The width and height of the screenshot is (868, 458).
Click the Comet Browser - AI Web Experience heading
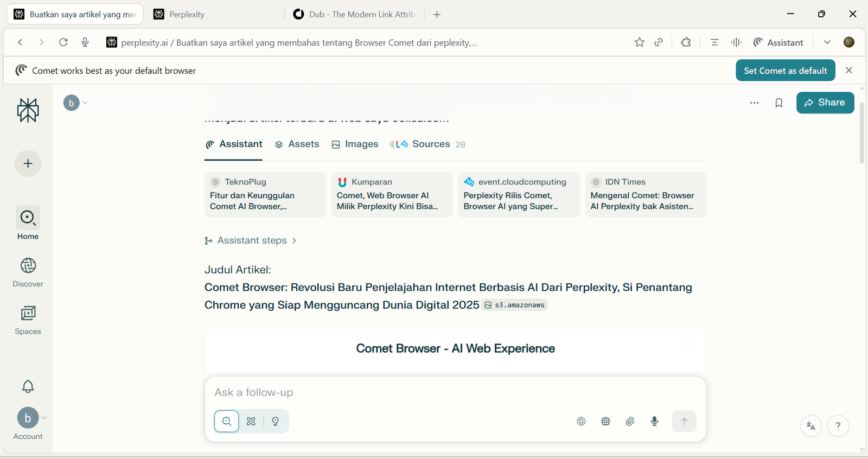455,348
